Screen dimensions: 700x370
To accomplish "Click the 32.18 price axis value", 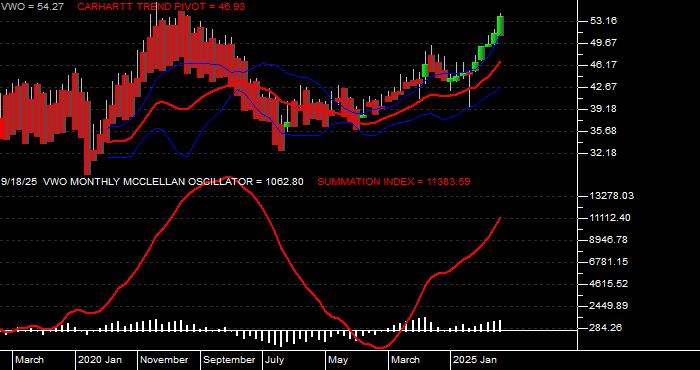I will pyautogui.click(x=603, y=153).
